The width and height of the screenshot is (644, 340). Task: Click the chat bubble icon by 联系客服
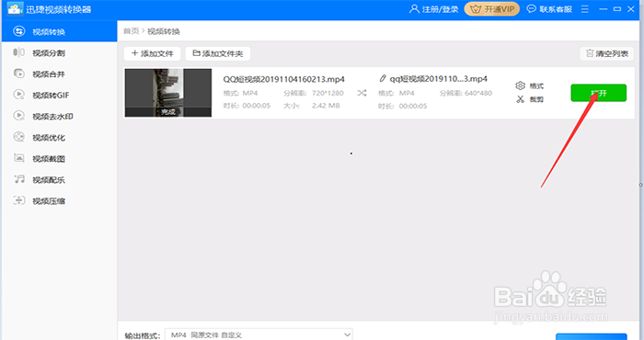531,8
